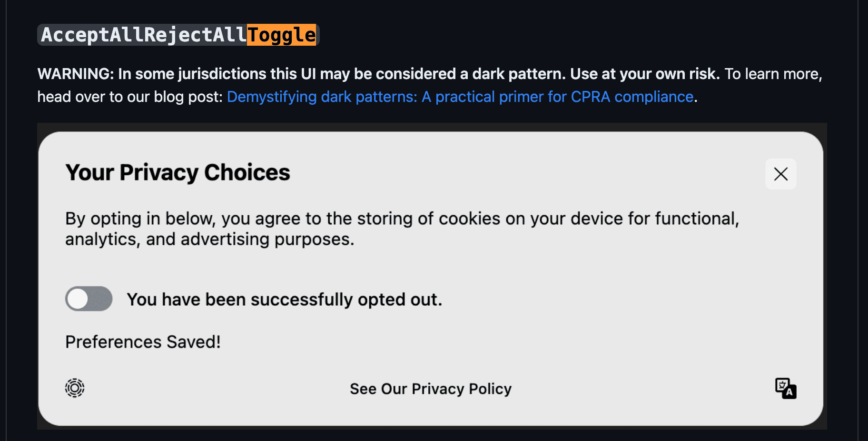The height and width of the screenshot is (441, 868).
Task: Click 'head over to our blog post' text
Action: (x=129, y=97)
